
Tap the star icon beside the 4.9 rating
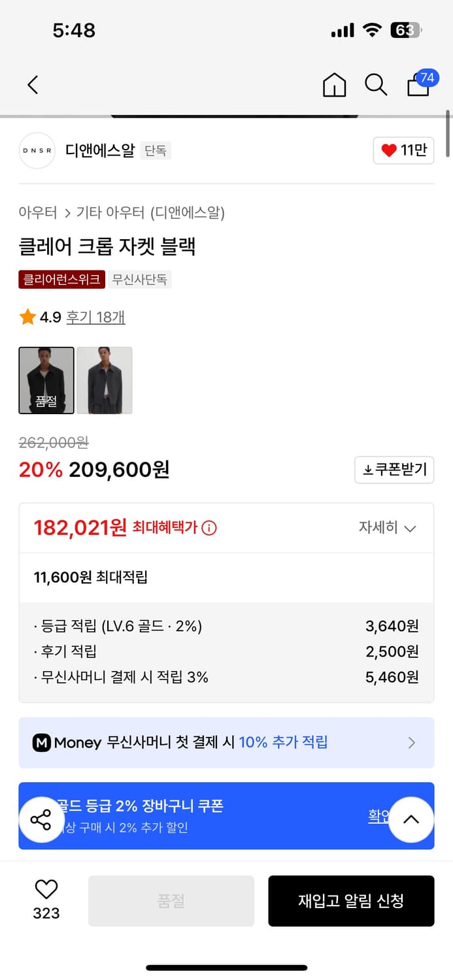[x=27, y=317]
